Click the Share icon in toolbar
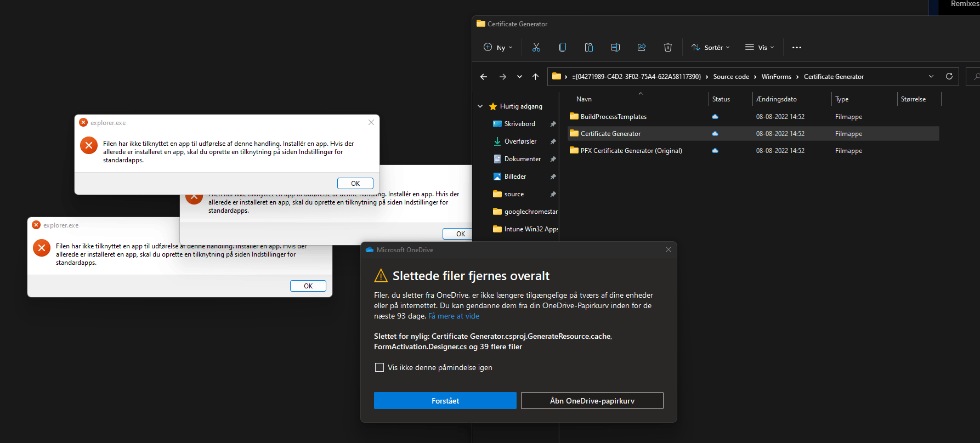The height and width of the screenshot is (443, 980). tap(641, 47)
